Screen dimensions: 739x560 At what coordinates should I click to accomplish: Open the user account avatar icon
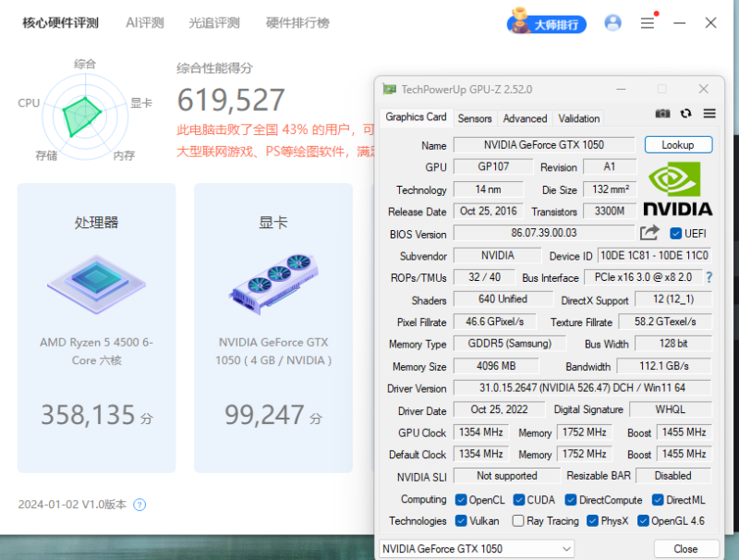coord(612,22)
